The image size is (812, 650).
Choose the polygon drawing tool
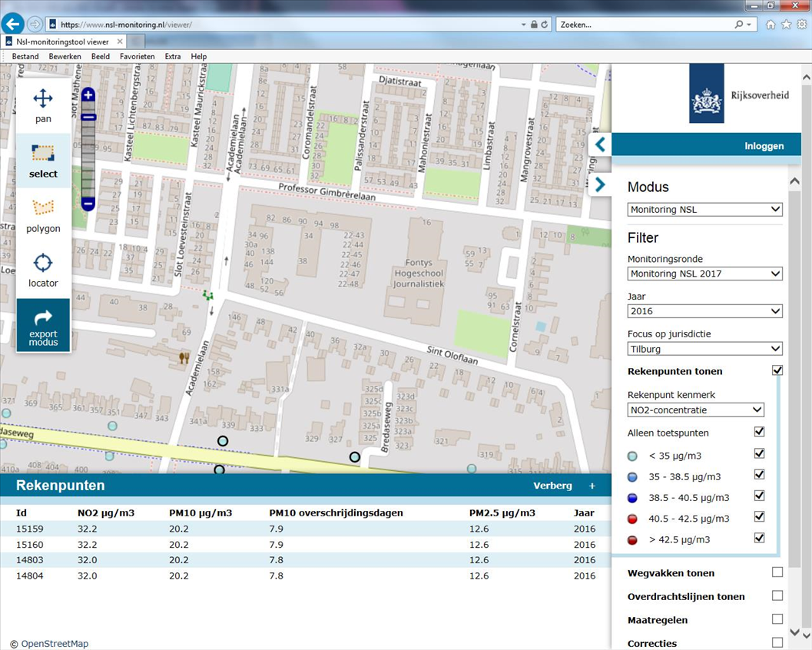(43, 215)
